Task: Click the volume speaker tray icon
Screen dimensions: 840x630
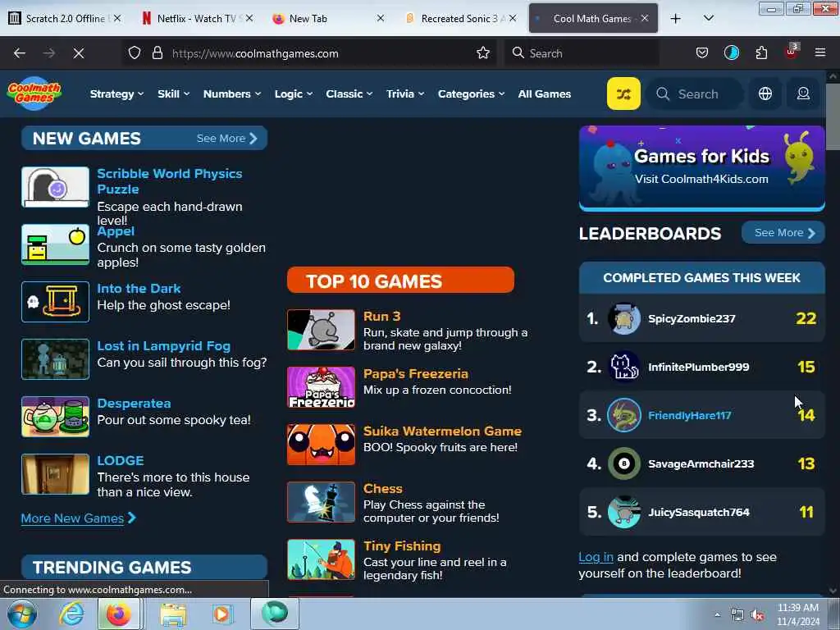Action: click(757, 615)
